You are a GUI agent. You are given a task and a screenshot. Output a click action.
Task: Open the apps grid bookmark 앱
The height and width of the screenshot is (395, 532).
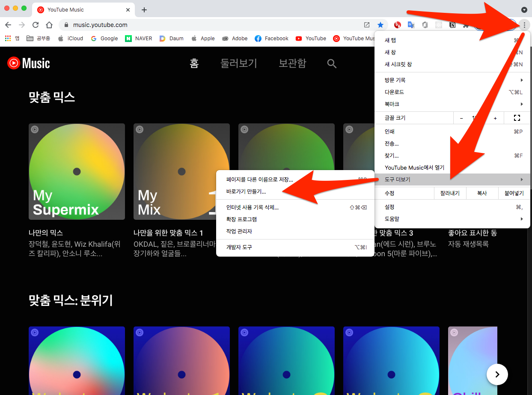point(12,38)
